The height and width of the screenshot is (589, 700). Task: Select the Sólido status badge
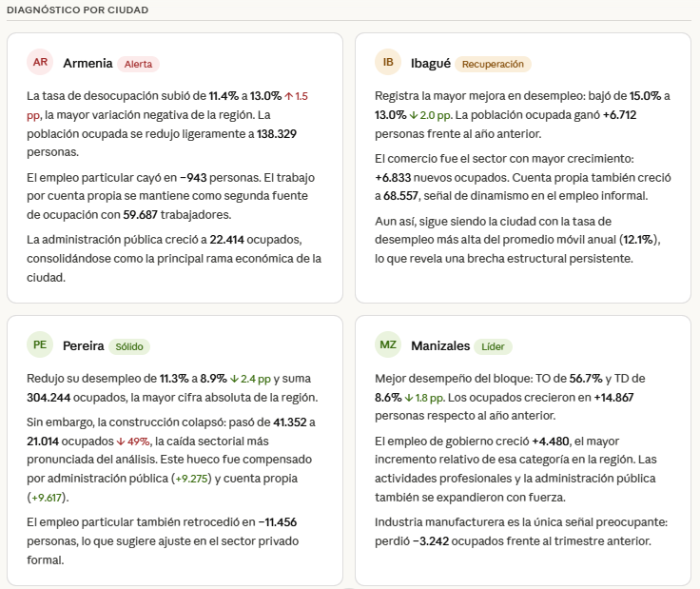click(130, 345)
